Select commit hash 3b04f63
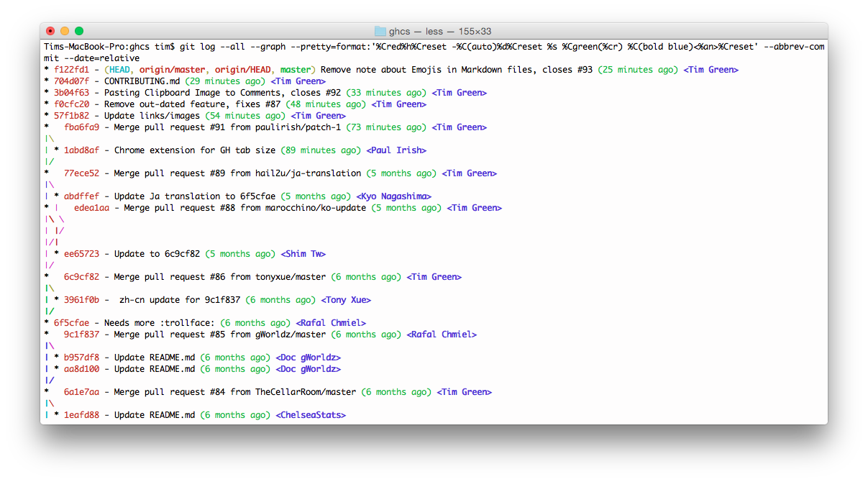 (x=71, y=93)
